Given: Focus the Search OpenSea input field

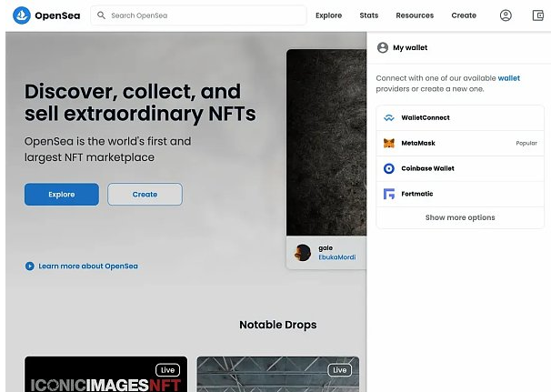Looking at the screenshot, I should pos(198,15).
